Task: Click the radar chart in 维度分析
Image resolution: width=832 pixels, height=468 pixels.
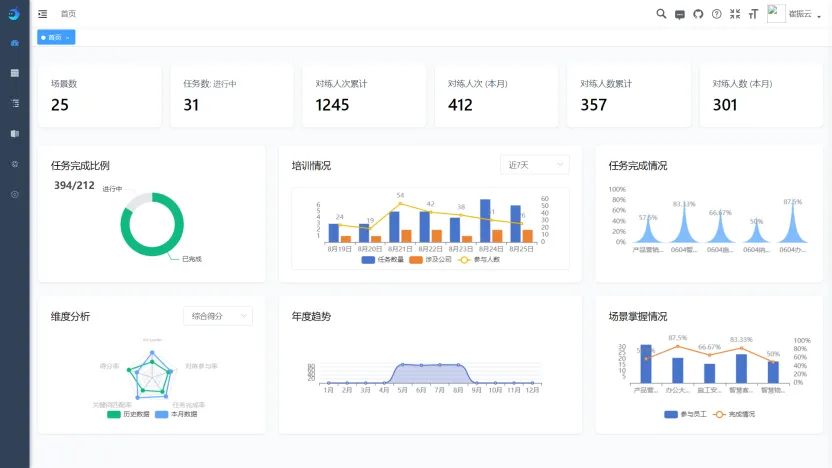Action: point(152,375)
